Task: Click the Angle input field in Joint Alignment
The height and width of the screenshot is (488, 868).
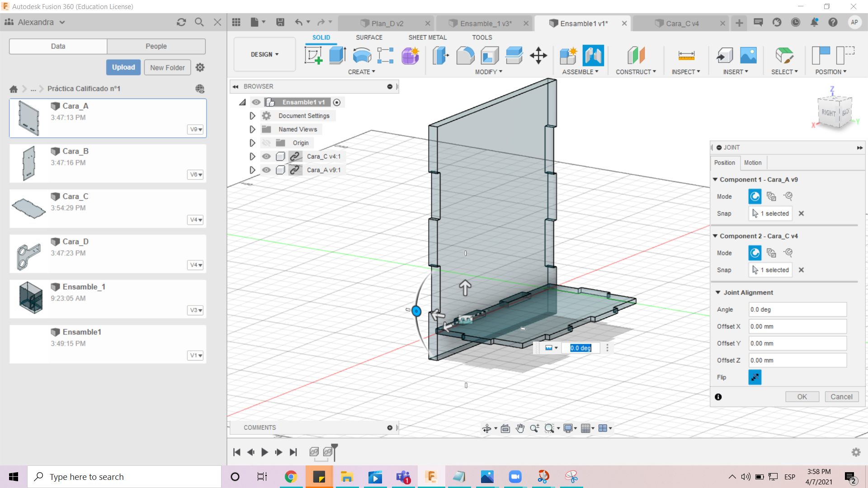Action: coord(797,309)
